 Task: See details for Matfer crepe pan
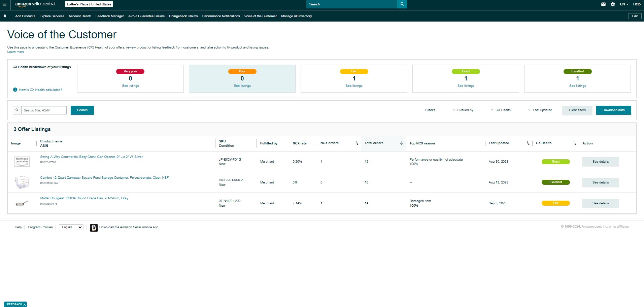point(601,203)
